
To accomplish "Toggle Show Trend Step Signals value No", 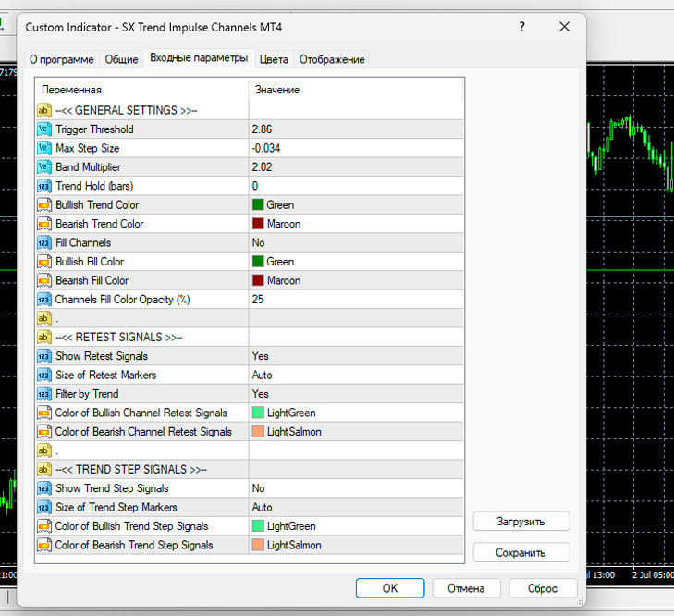I will coord(259,488).
